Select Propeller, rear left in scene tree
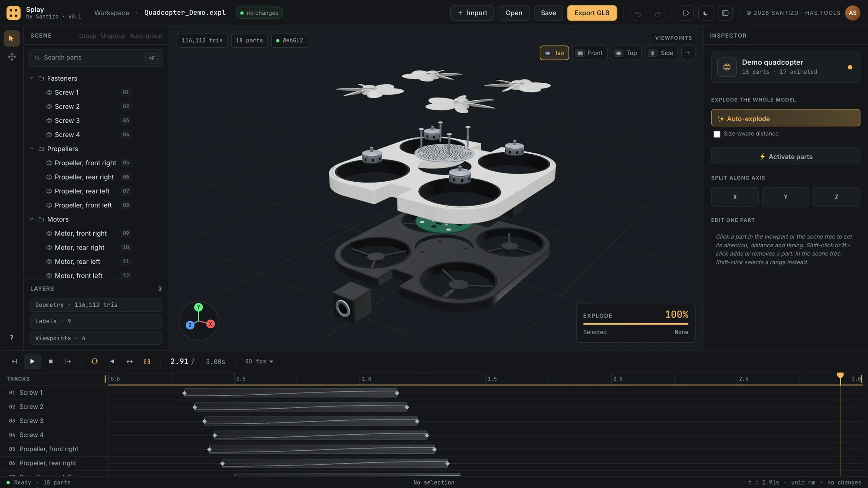Image resolution: width=868 pixels, height=488 pixels. click(82, 191)
